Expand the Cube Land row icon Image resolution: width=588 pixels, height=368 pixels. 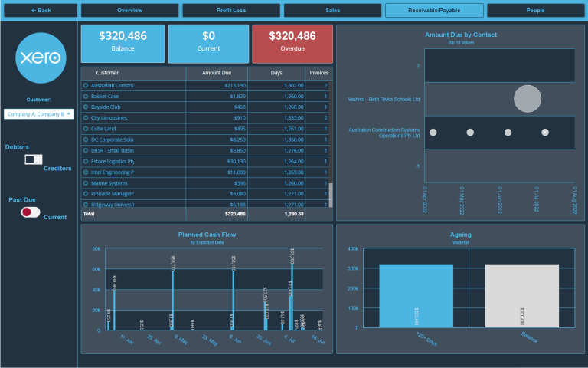click(86, 129)
